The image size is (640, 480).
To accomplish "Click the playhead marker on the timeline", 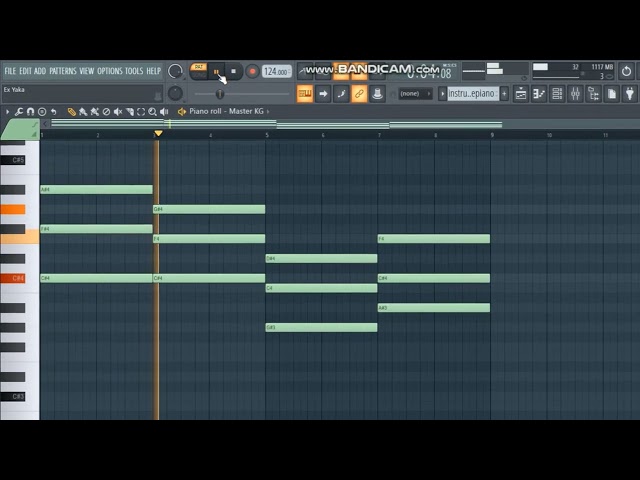I will pos(158,133).
